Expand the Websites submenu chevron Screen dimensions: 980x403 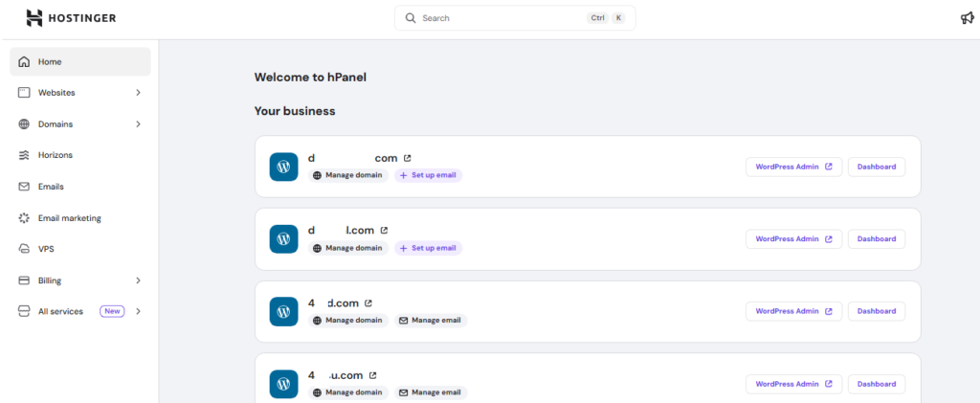(138, 93)
